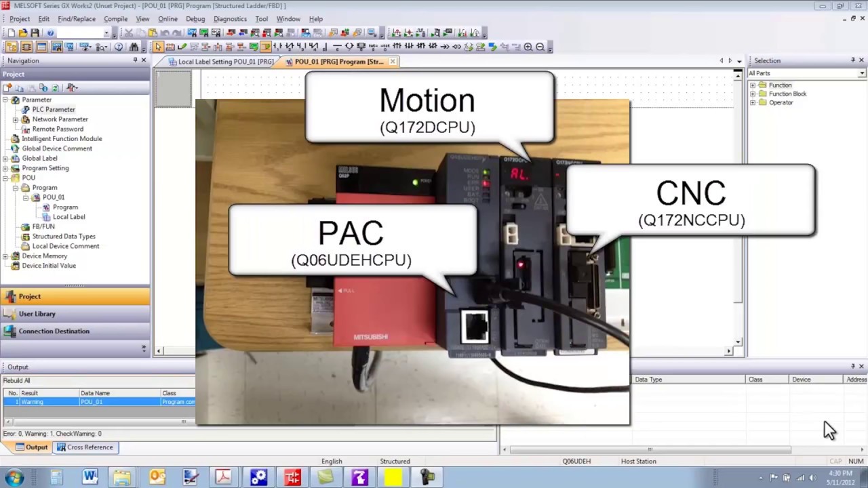868x488 pixels.
Task: Open the Connection Destination view
Action: pyautogui.click(x=75, y=331)
